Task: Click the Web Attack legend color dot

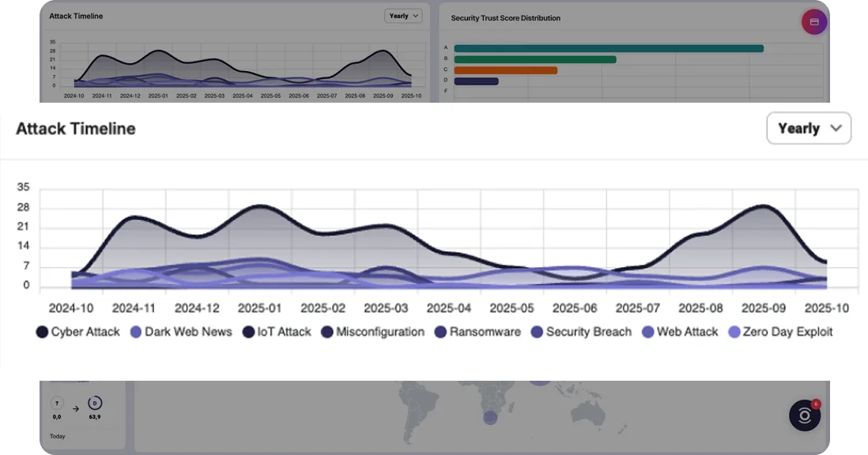Action: tap(647, 333)
